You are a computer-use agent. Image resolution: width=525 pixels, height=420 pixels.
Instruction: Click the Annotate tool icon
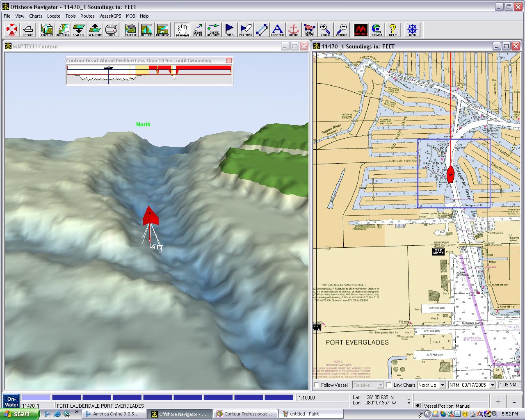(278, 30)
